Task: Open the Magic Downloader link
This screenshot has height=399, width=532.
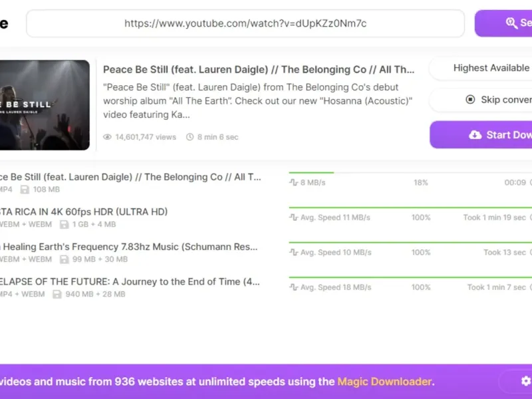Action: click(x=384, y=381)
